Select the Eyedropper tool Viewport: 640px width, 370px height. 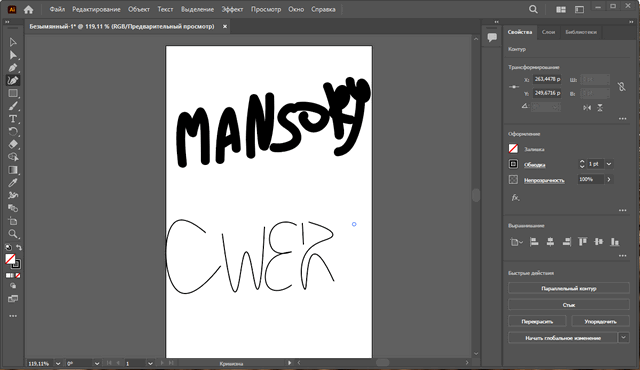pos(13,183)
